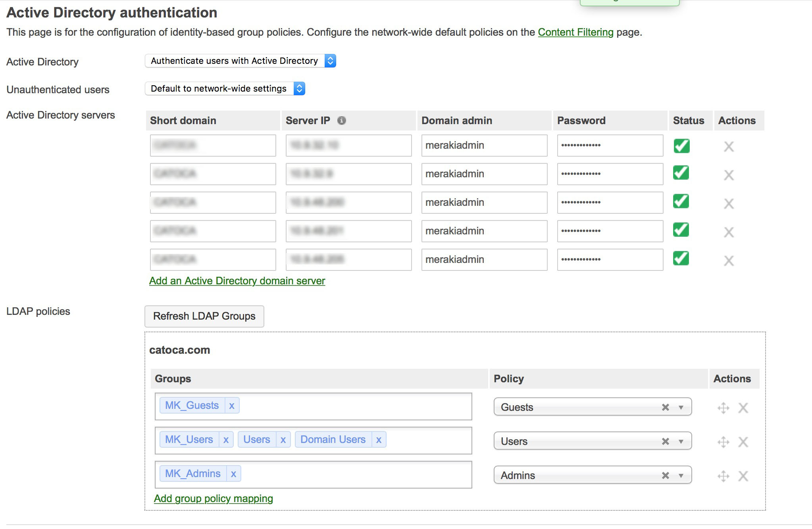
Task: Delete the MK_Users group policy mapping
Action: [743, 442]
